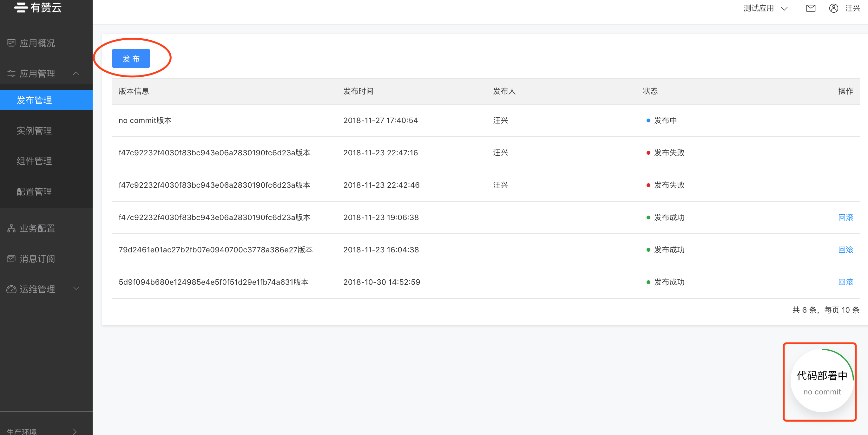Click the 应用概况 sidebar icon
The width and height of the screenshot is (868, 435).
[x=11, y=43]
